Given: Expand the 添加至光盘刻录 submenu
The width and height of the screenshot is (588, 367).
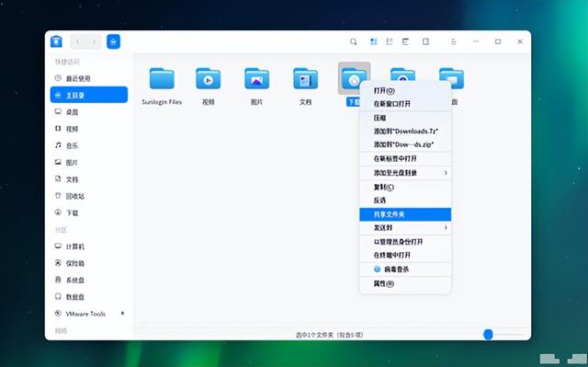Looking at the screenshot, I should (405, 173).
